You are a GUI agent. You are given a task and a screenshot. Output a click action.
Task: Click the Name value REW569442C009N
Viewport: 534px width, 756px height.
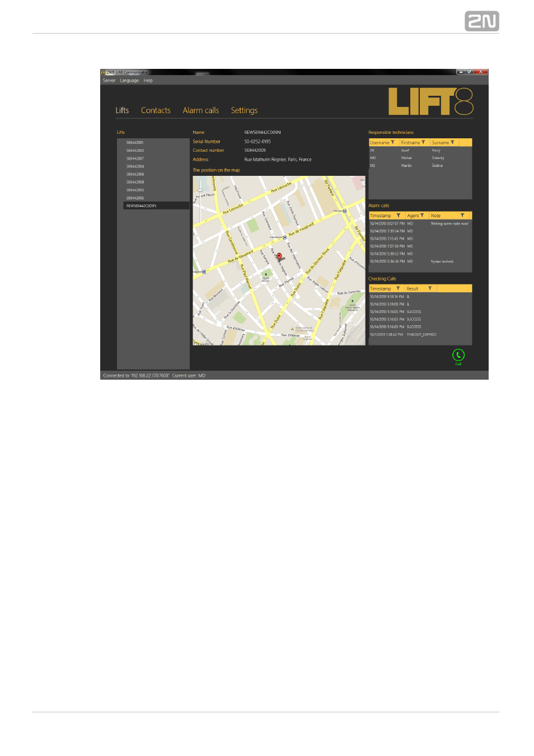pos(263,133)
